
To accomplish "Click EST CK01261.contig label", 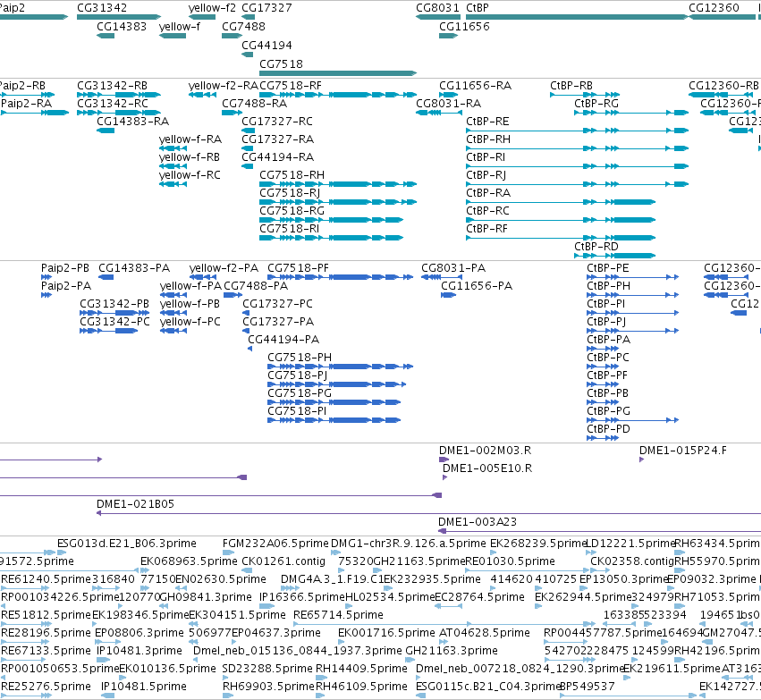I will [283, 561].
